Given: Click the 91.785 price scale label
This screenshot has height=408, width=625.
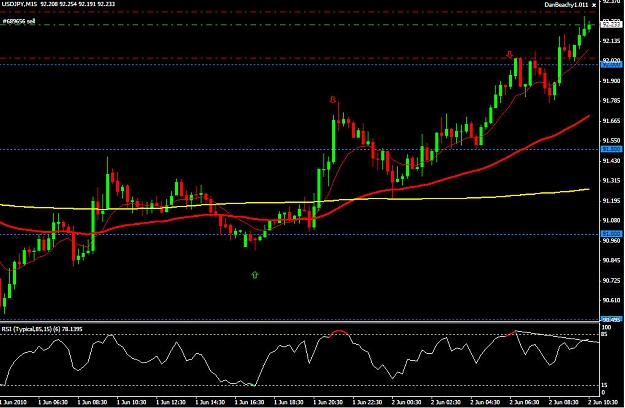Looking at the screenshot, I should (x=612, y=100).
